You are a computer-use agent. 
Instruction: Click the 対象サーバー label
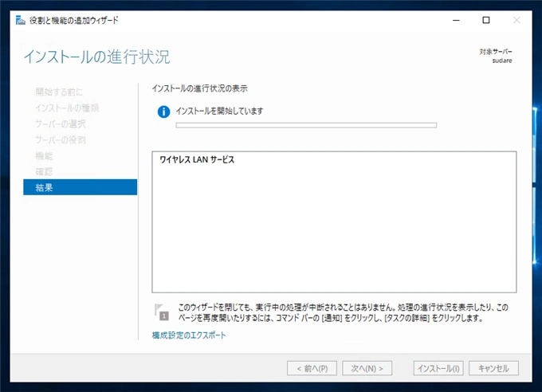click(496, 52)
